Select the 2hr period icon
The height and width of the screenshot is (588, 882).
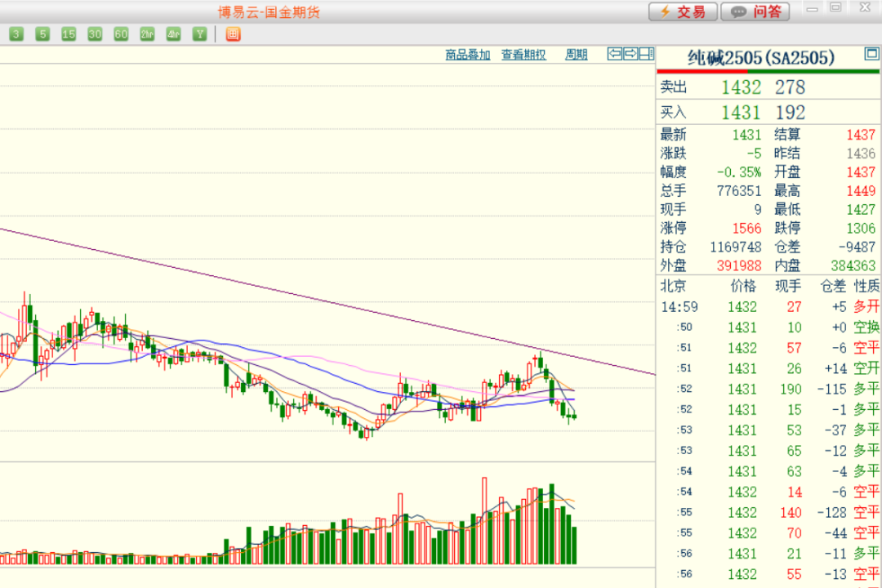(147, 33)
